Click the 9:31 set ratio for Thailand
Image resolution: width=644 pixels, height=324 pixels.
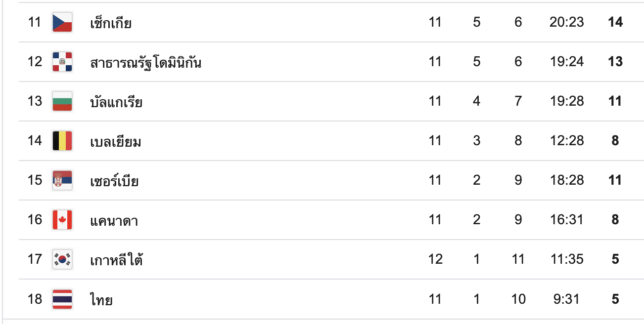tap(566, 299)
